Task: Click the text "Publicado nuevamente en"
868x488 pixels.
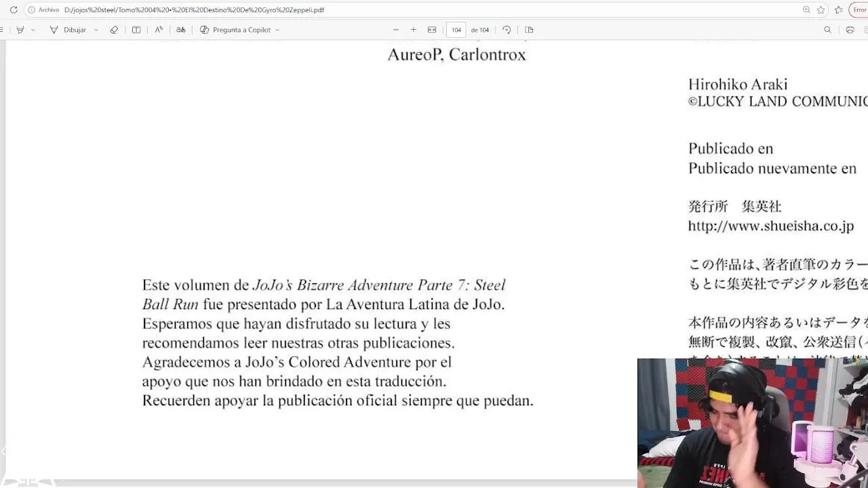Action: coord(772,169)
